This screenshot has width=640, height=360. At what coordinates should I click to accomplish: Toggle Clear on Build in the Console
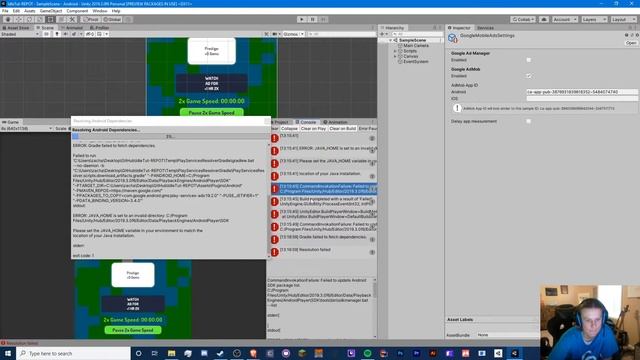tap(342, 129)
